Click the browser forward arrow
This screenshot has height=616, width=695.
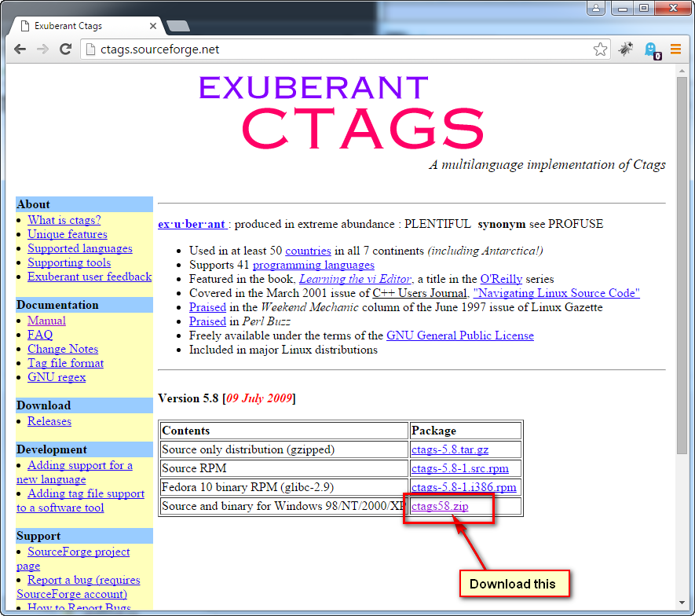pos(42,49)
